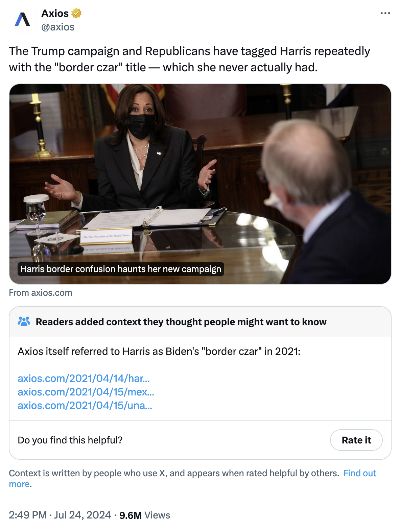Screen dimensions: 399x532
Task: Click the community note body text
Action: tap(159, 352)
